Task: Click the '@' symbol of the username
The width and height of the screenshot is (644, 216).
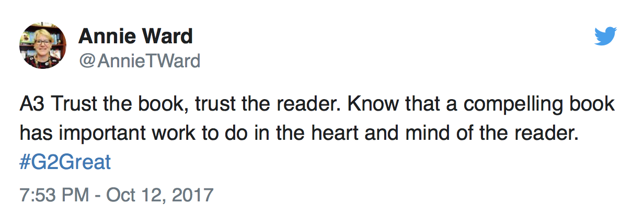Action: [87, 62]
